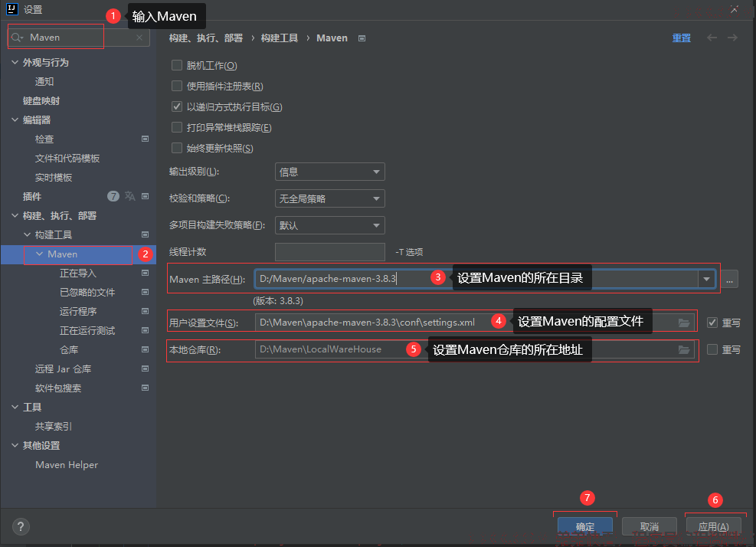Screen dimensions: 756x547
Task: Check 重写 for 本地仓库
Action: pyautogui.click(x=712, y=349)
